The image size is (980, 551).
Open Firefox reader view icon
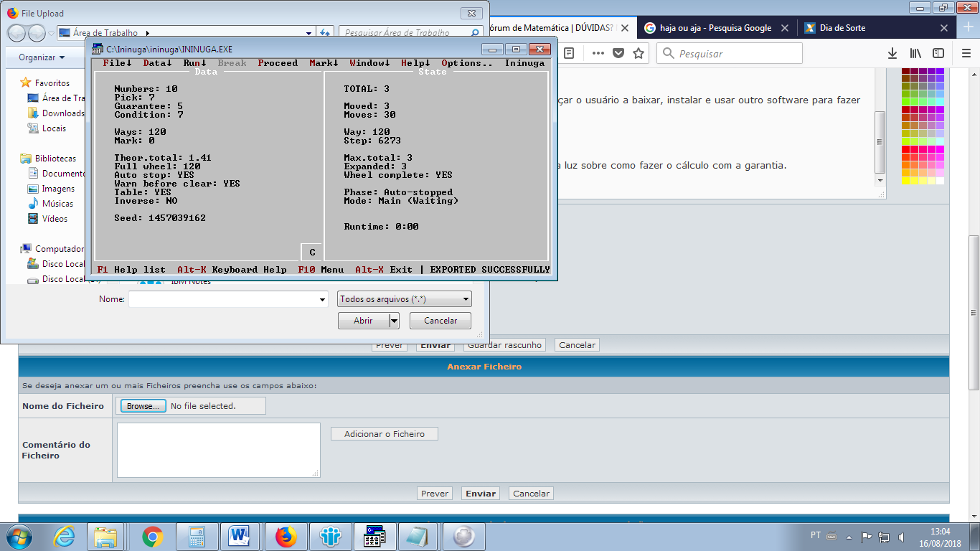point(569,53)
